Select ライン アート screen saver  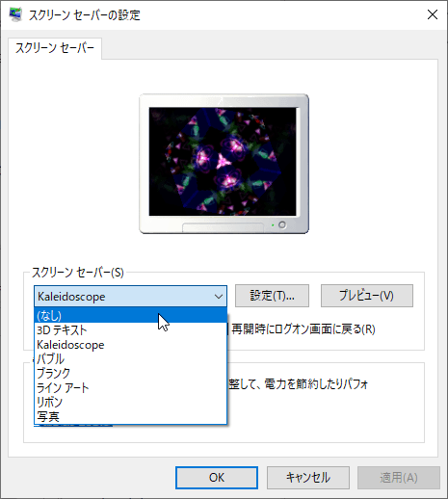[x=130, y=387]
